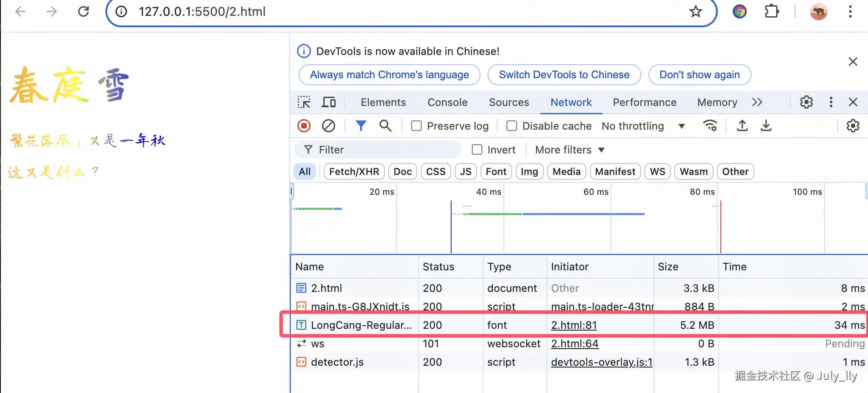Click the export HAR download icon
The width and height of the screenshot is (868, 393).
point(766,126)
